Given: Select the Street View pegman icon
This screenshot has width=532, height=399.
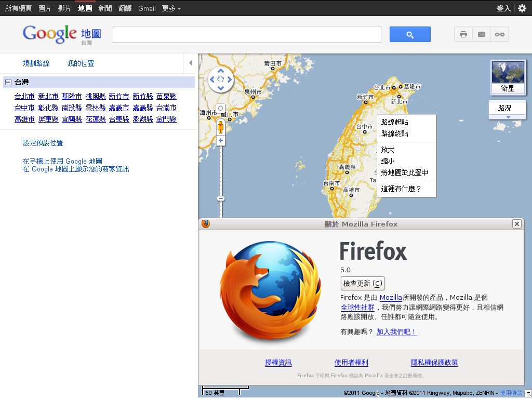Looking at the screenshot, I should pos(221,127).
